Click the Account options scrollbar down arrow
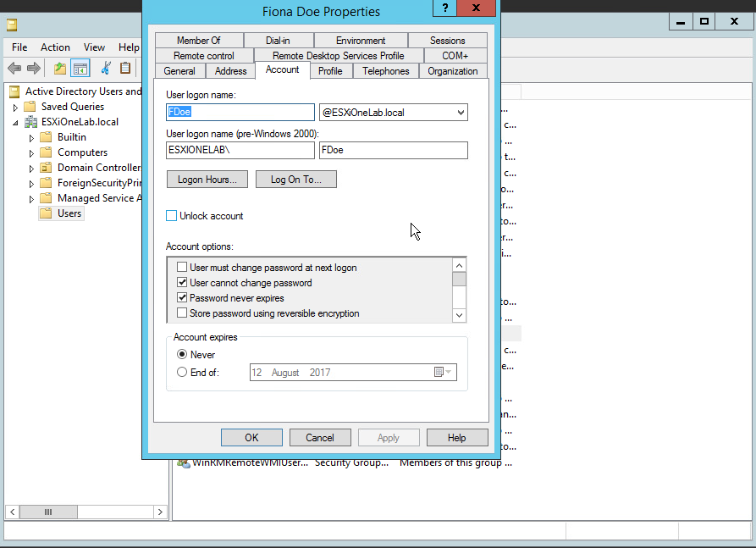Screen dimensions: 756x548 459,314
